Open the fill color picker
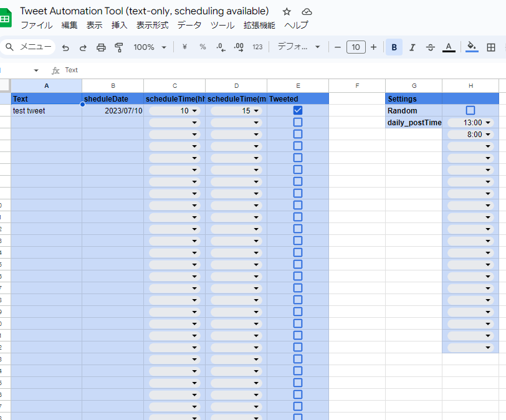The height and width of the screenshot is (420, 506). coord(472,47)
